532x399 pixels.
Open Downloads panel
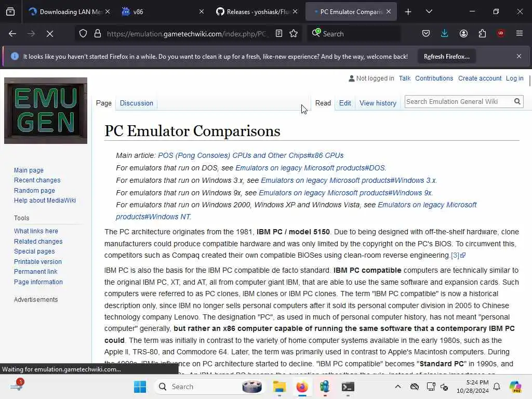(x=445, y=33)
